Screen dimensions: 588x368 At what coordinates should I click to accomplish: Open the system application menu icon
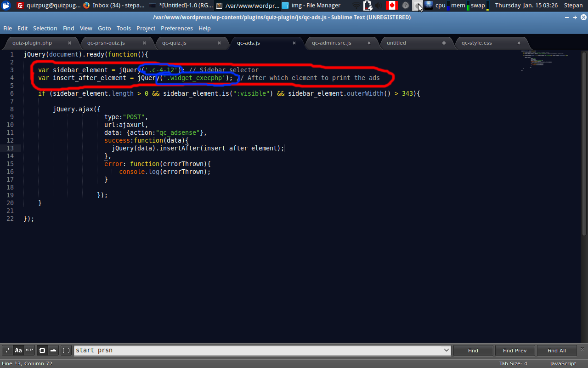[x=6, y=6]
